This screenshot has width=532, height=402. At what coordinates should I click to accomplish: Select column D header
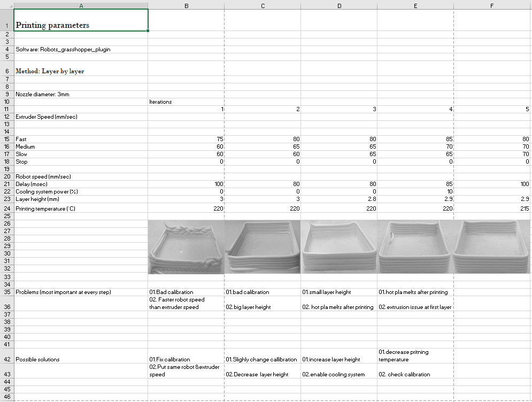pos(339,6)
